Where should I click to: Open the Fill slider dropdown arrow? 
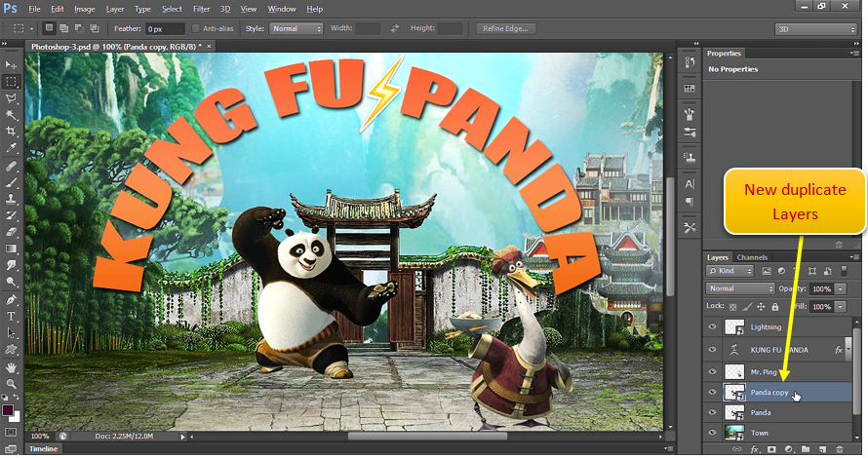841,306
